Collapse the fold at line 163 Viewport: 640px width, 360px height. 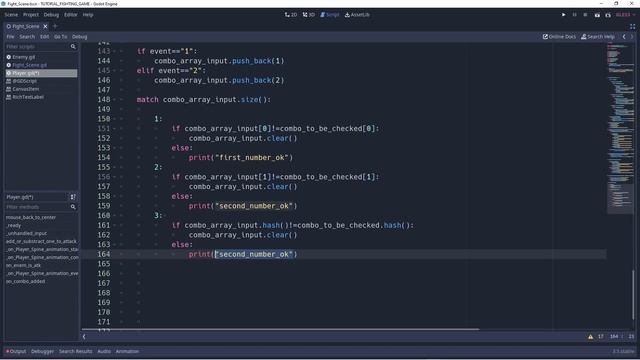[114, 244]
